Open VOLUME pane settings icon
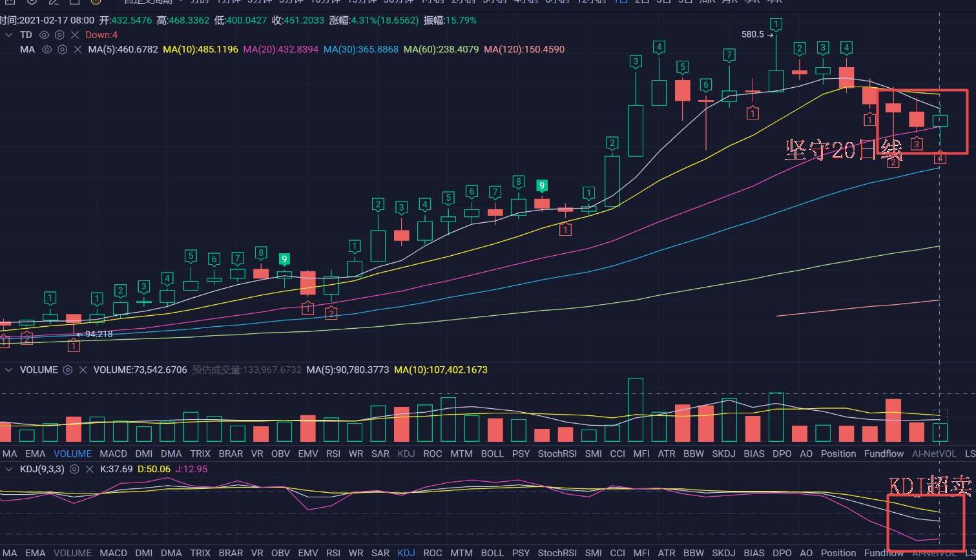 pos(67,370)
